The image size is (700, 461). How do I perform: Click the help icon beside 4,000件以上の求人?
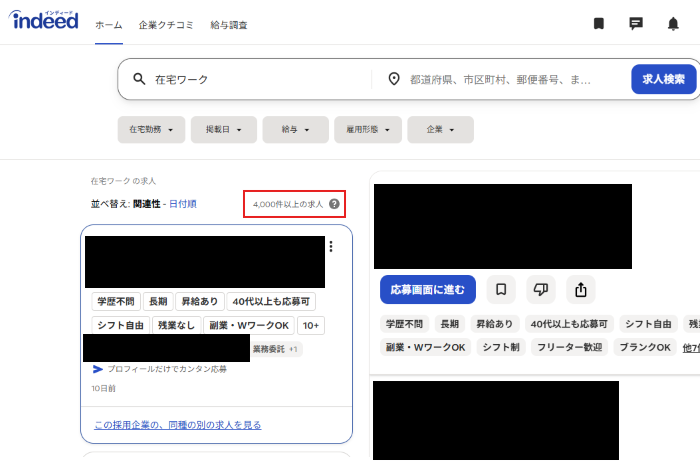334,204
